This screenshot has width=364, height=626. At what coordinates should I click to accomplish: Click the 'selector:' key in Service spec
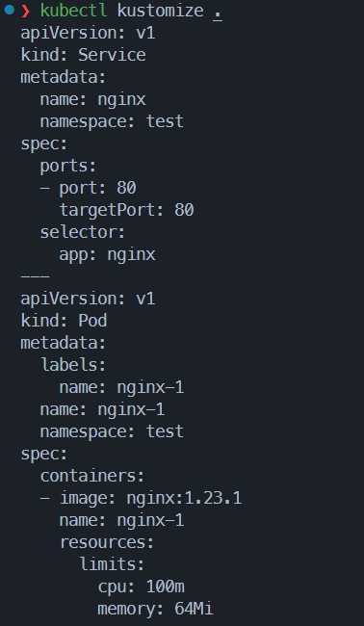tap(83, 232)
